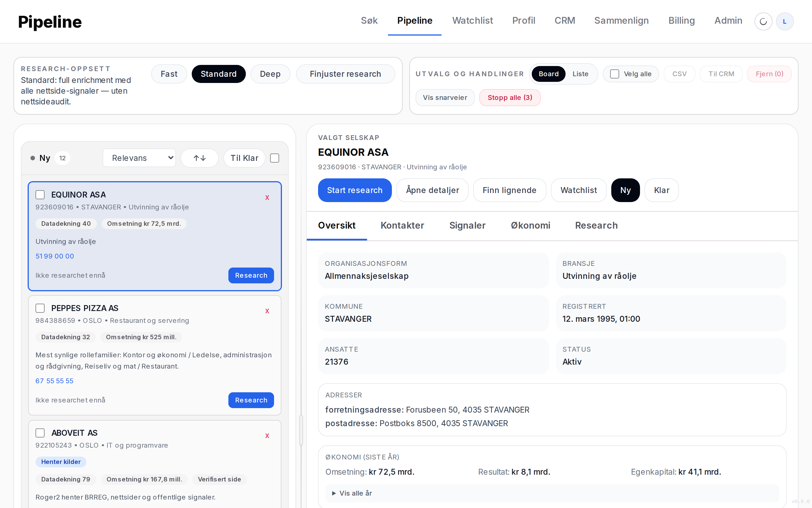Open the Admin navigation tab

[x=728, y=21]
